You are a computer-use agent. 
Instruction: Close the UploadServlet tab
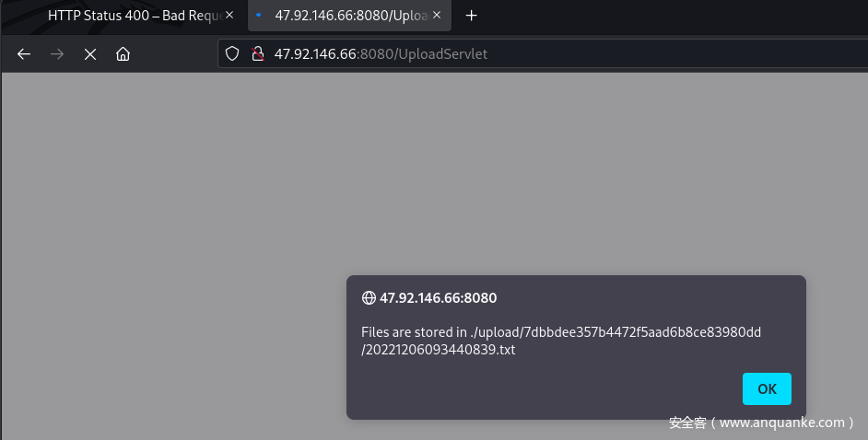(x=437, y=16)
